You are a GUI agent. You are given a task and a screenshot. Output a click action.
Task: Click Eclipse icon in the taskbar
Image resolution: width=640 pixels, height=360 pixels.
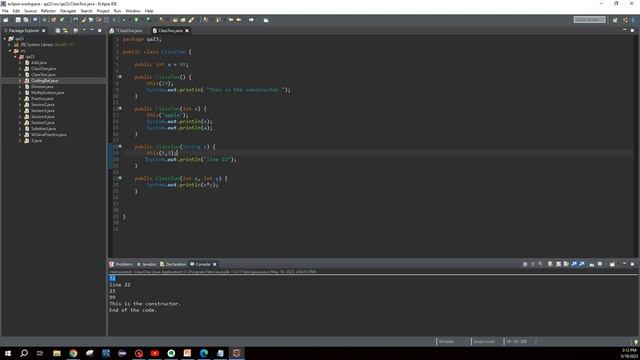(236, 353)
